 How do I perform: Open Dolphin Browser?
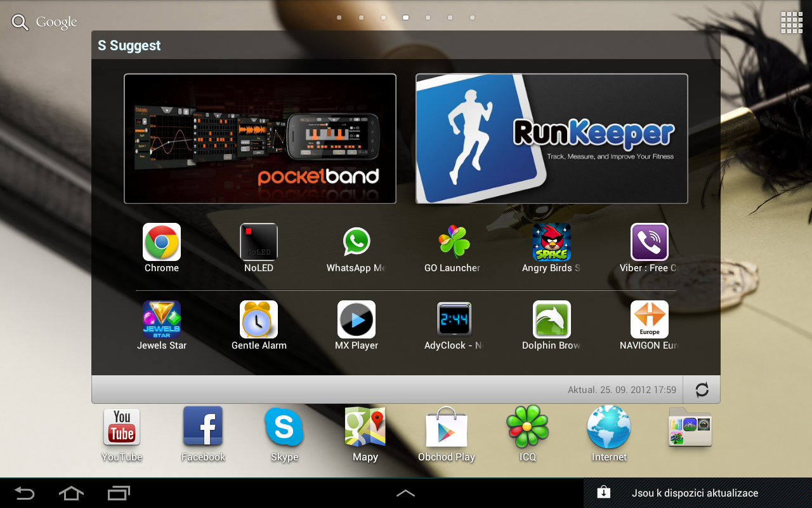pyautogui.click(x=551, y=319)
